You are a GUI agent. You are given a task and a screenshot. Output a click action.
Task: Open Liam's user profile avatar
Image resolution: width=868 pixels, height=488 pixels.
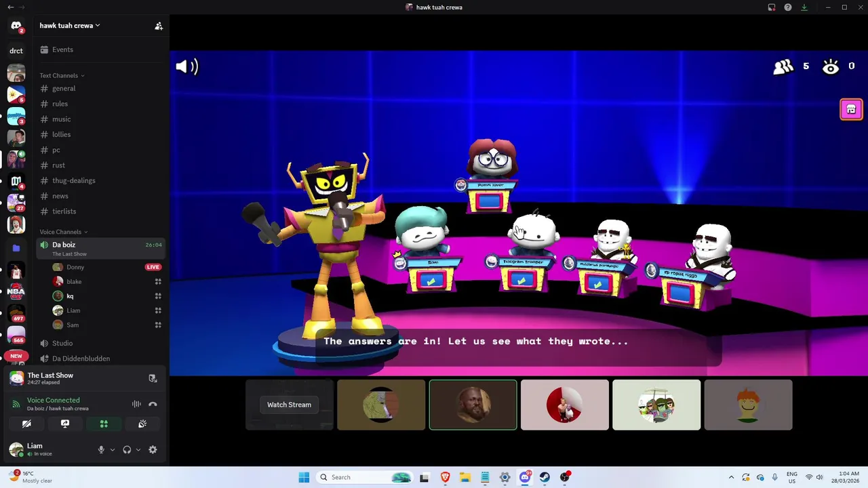pos(16,449)
